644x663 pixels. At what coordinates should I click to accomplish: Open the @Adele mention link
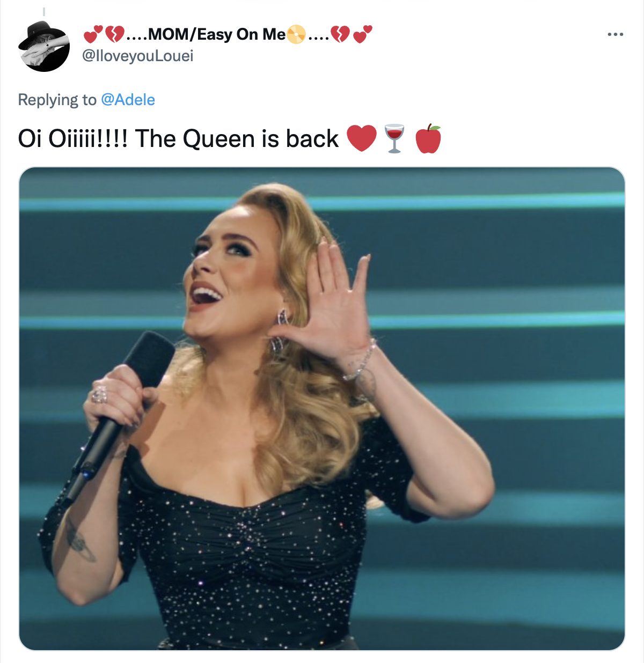[128, 100]
